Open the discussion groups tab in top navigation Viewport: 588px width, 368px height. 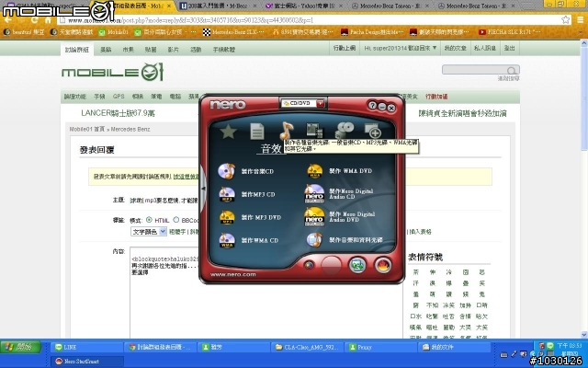point(77,49)
